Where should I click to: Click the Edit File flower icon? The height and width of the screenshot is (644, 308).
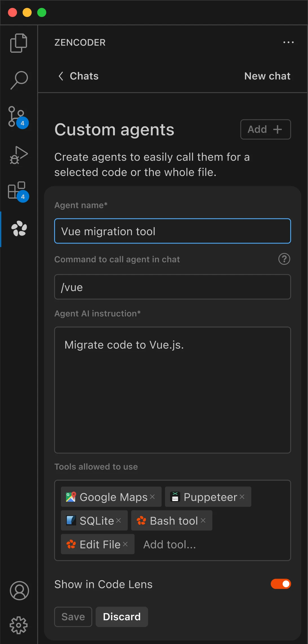(x=71, y=544)
